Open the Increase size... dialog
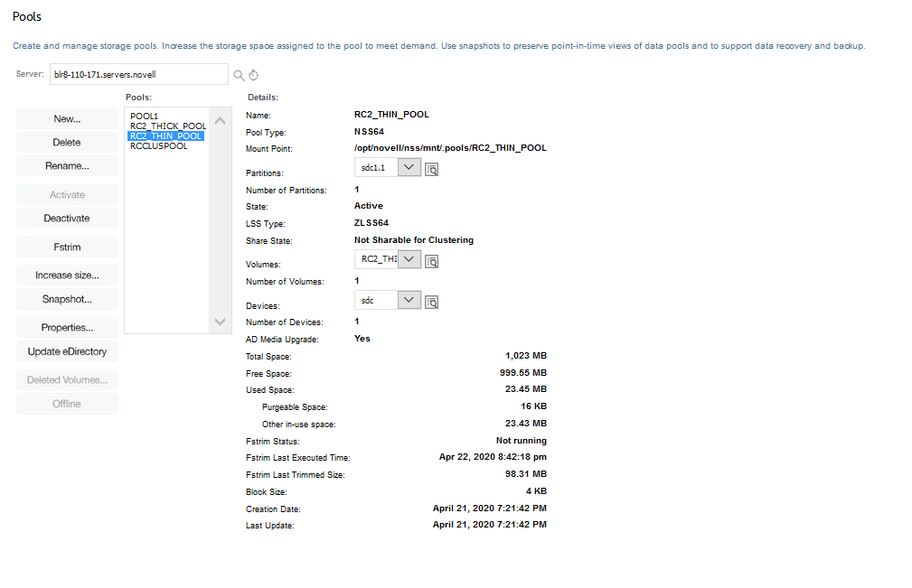This screenshot has width=912, height=588. (x=67, y=275)
